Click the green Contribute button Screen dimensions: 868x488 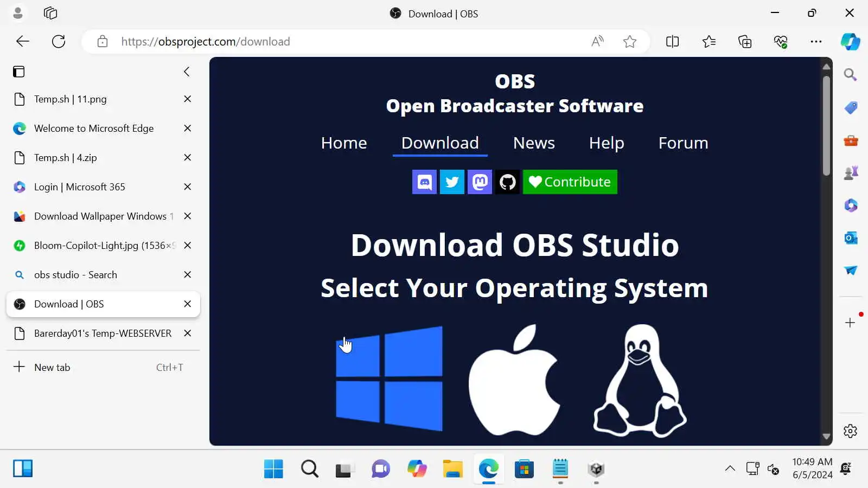pyautogui.click(x=570, y=182)
